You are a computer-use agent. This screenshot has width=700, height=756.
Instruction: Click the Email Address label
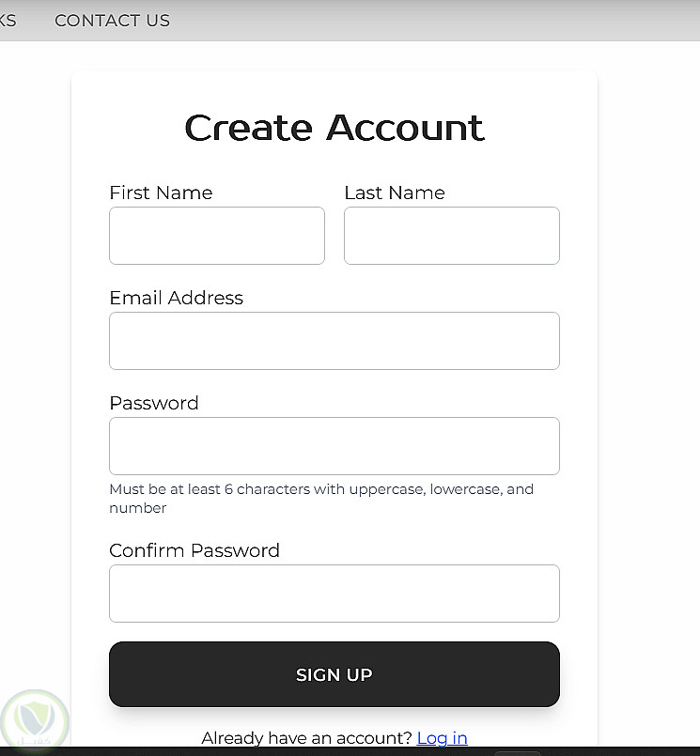176,298
